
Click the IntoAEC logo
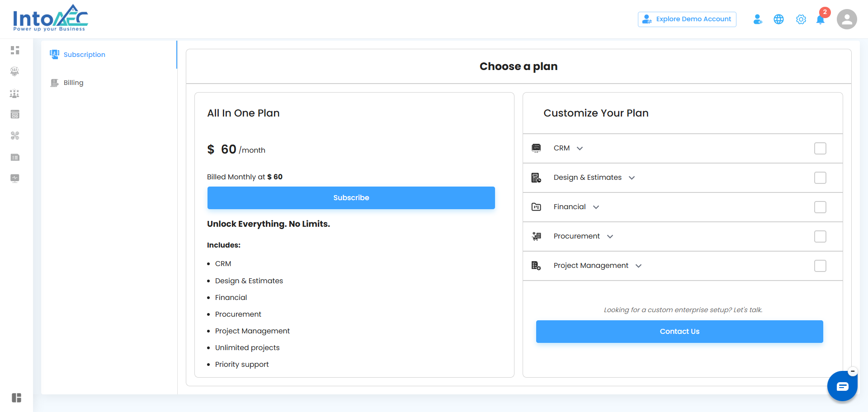point(50,19)
